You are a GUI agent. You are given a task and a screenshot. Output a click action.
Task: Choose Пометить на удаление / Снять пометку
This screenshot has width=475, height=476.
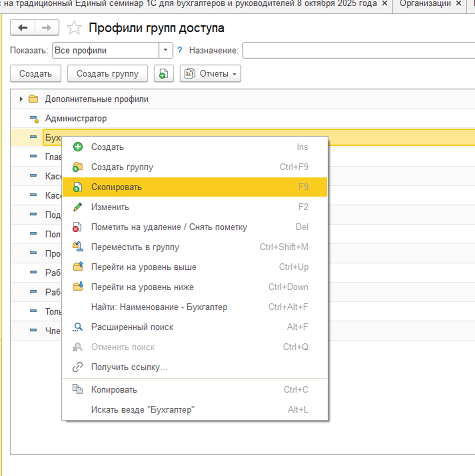[195, 227]
